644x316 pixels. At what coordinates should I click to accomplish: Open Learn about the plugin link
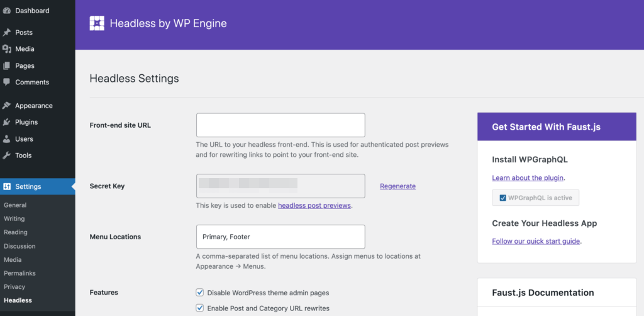coord(528,178)
